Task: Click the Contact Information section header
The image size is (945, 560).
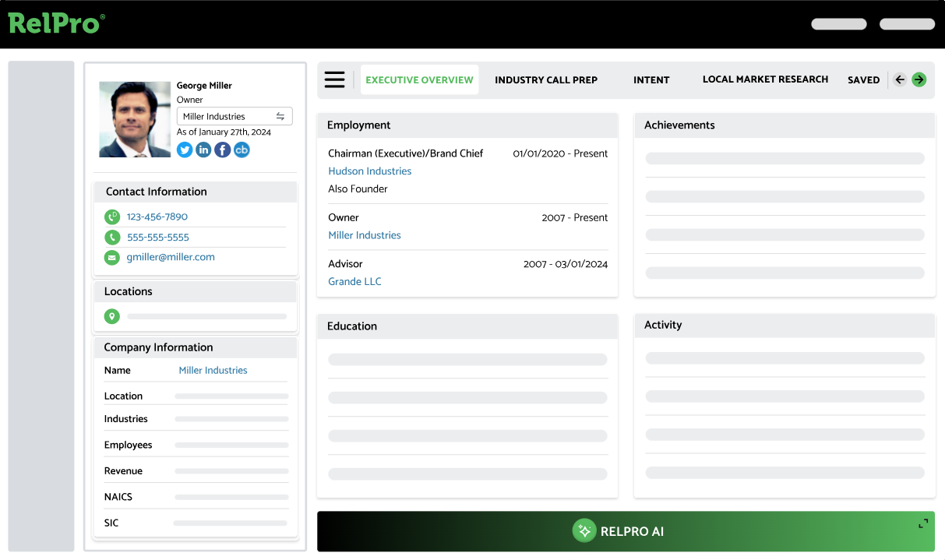Action: (x=196, y=192)
